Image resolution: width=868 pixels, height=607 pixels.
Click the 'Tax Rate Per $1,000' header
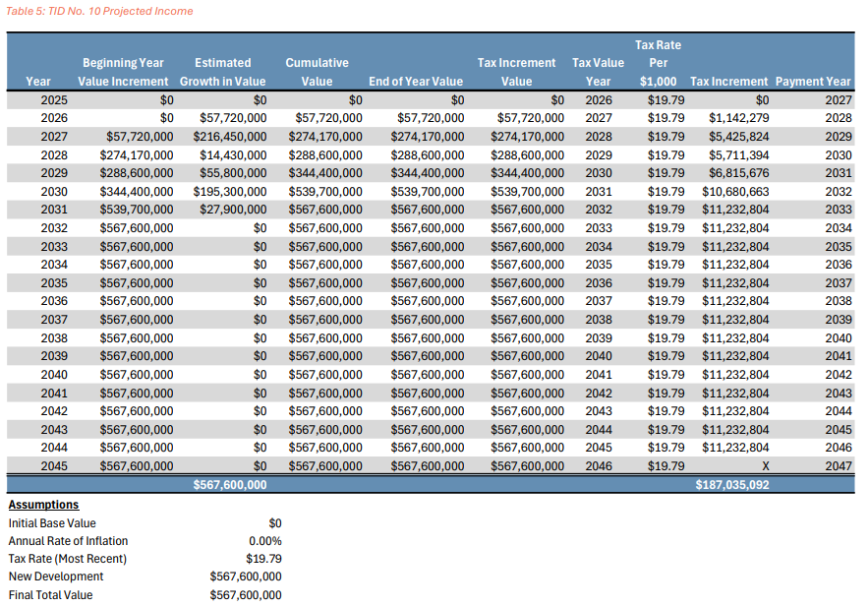click(658, 63)
